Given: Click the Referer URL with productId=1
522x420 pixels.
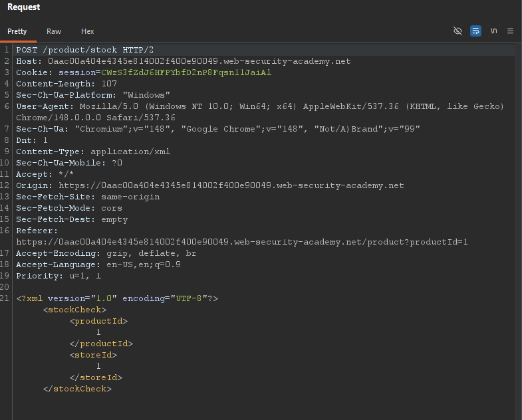Looking at the screenshot, I should click(x=242, y=243).
